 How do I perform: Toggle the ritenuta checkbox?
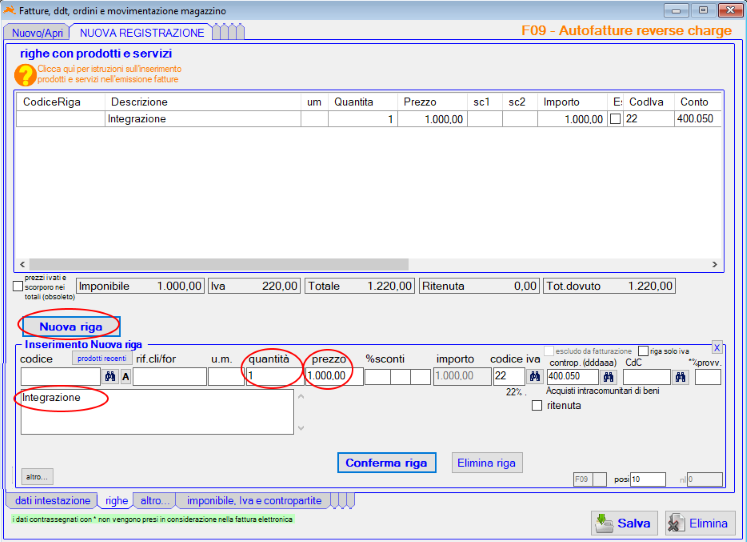538,405
